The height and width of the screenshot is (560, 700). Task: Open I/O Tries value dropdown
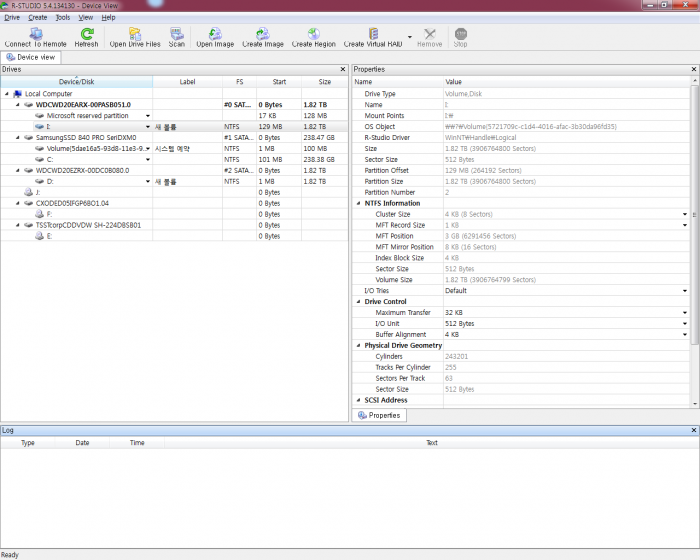tap(685, 291)
